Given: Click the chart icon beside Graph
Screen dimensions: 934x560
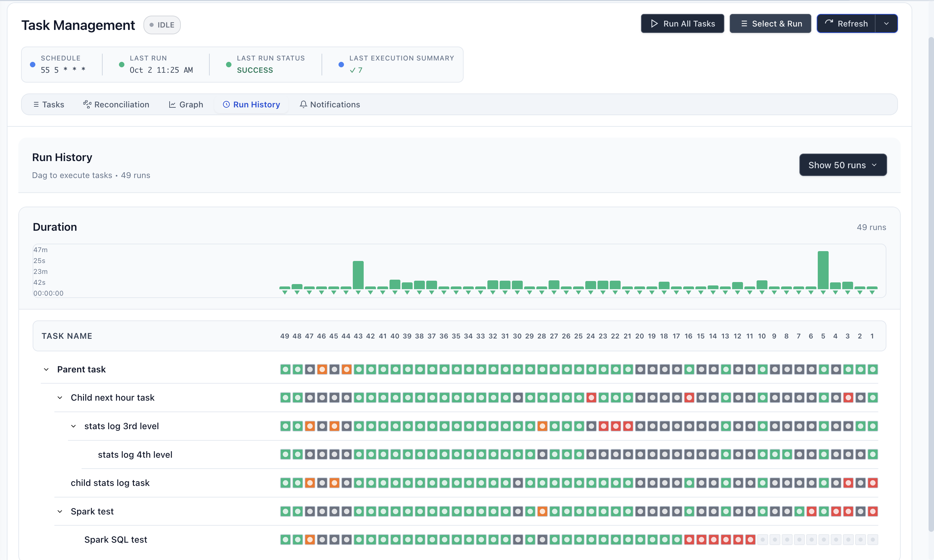Looking at the screenshot, I should click(x=172, y=105).
